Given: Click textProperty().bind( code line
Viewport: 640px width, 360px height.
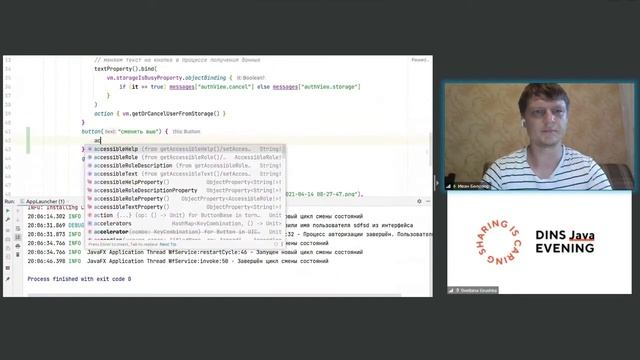Looking at the screenshot, I should (126, 69).
